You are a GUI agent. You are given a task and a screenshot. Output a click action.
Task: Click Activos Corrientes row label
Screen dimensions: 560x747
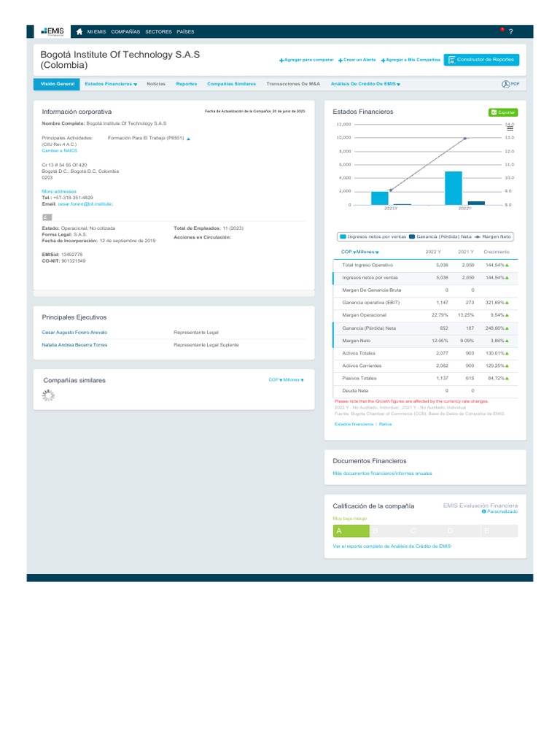[362, 366]
